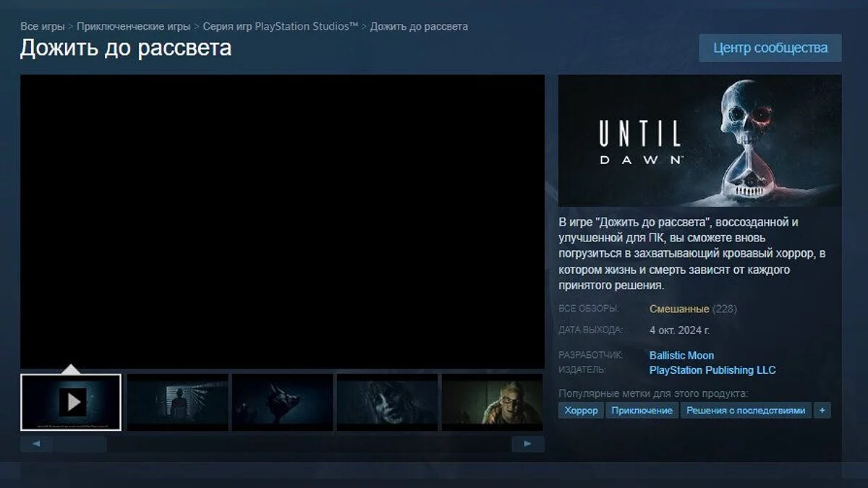Click the game title Дожить до рассвета heading
868x488 pixels.
tap(126, 48)
